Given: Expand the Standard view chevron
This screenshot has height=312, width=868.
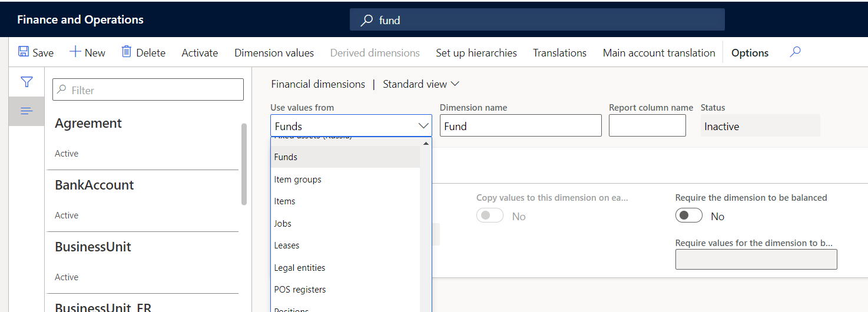Looking at the screenshot, I should click(455, 84).
